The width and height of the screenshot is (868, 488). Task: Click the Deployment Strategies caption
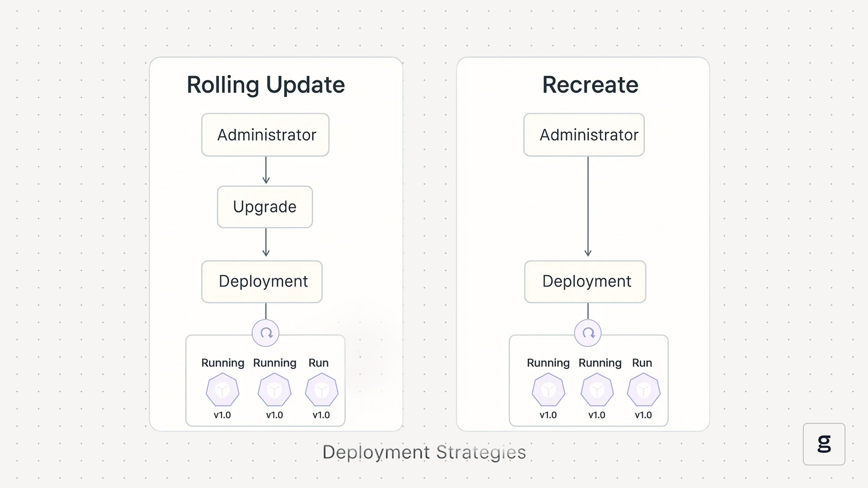(x=424, y=452)
